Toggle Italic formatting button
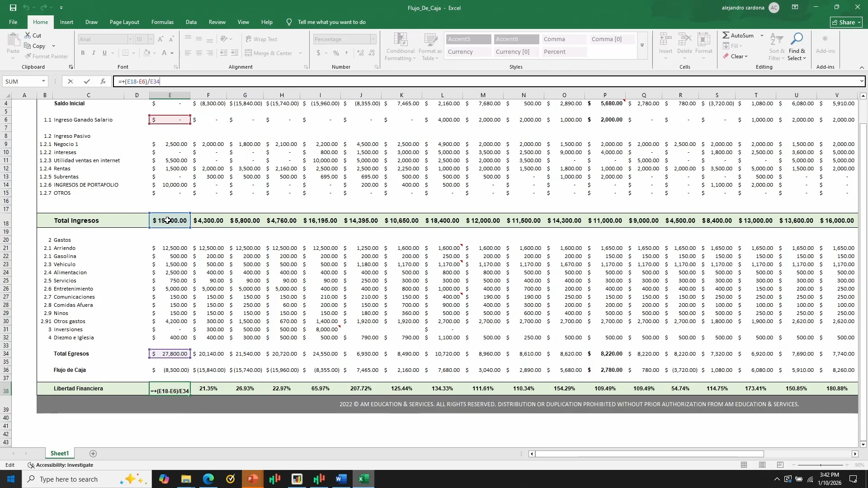 [x=94, y=53]
